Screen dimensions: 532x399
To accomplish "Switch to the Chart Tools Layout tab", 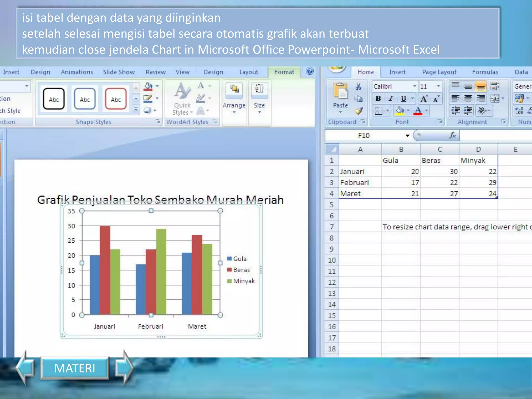I will [249, 72].
